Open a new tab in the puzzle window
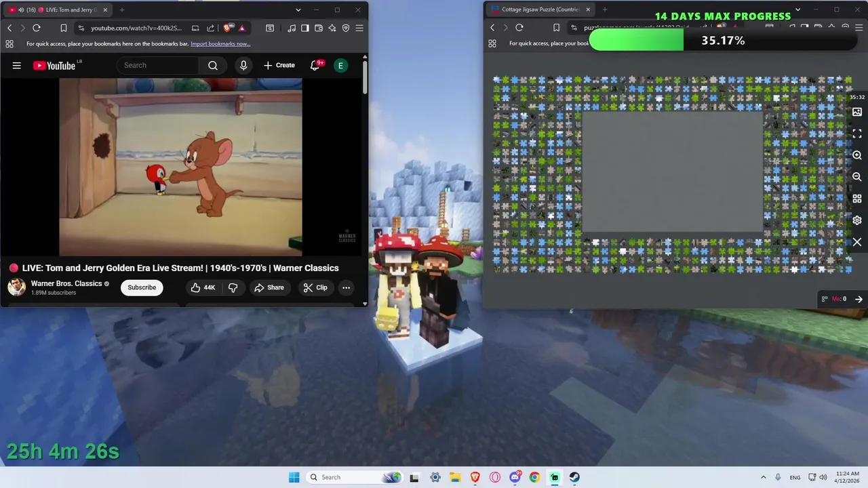This screenshot has height=488, width=868. [605, 10]
